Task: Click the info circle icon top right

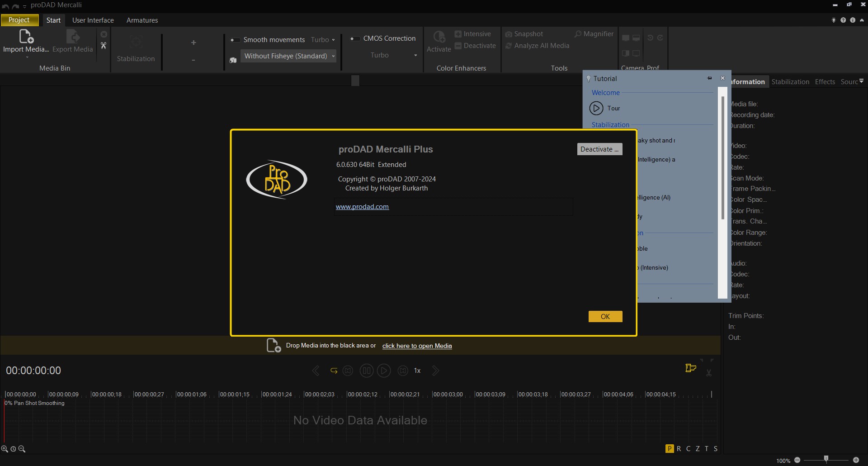Action: [853, 20]
